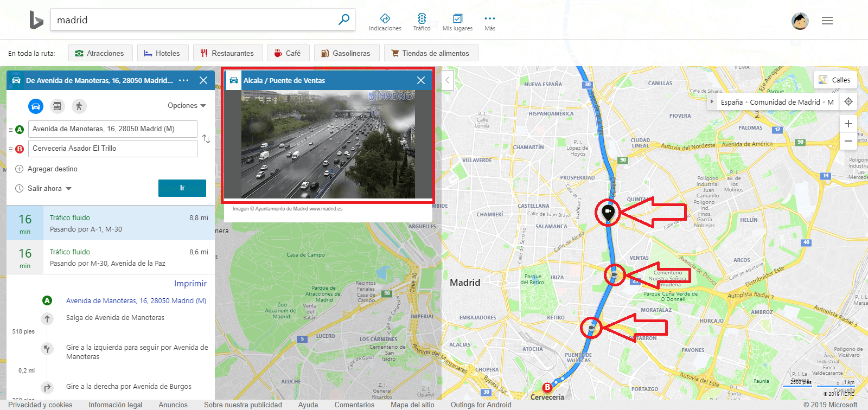Swap origin and destination
The image size is (868, 410).
point(206,139)
